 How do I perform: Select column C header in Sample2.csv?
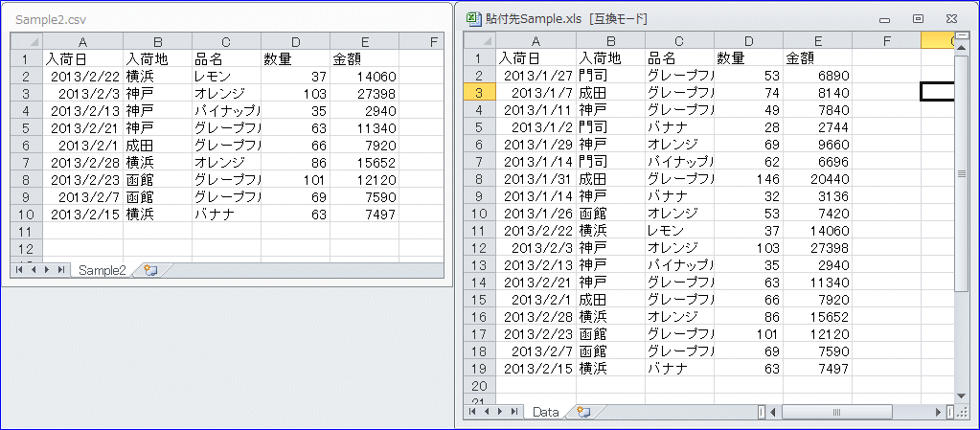[x=226, y=41]
